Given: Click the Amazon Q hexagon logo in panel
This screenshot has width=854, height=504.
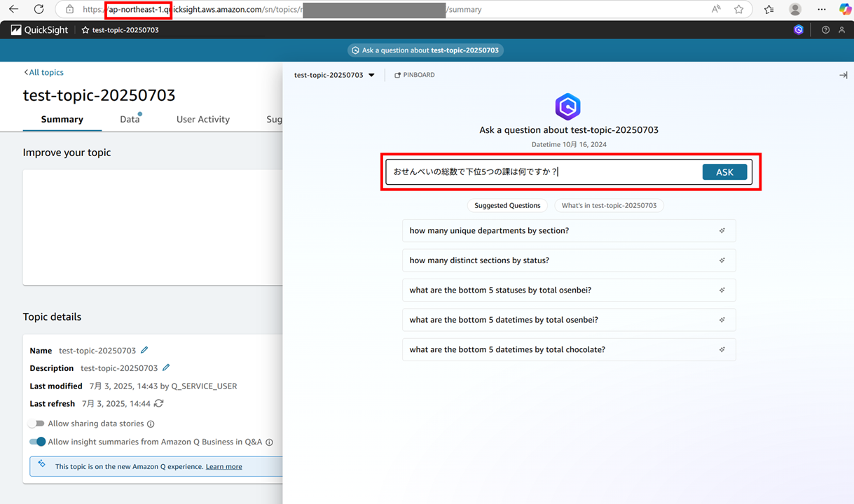Looking at the screenshot, I should click(568, 107).
